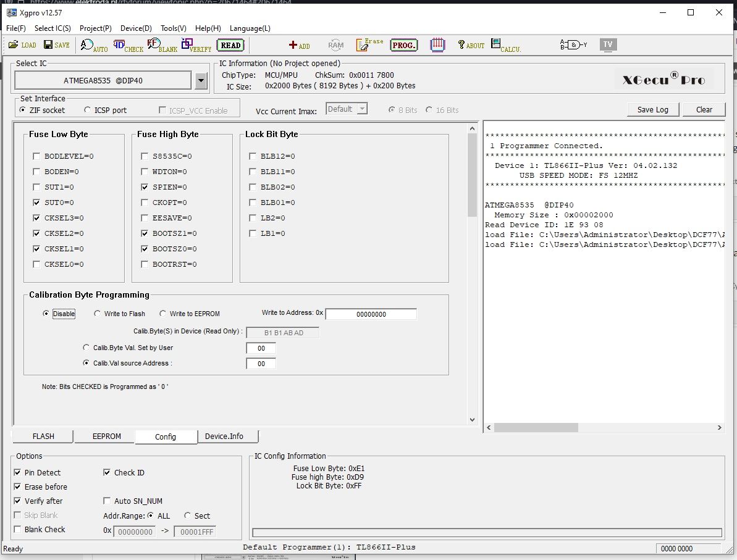Screen dimensions: 737x560
Task: Open the CALCU. calculator toolbar icon
Action: click(506, 46)
